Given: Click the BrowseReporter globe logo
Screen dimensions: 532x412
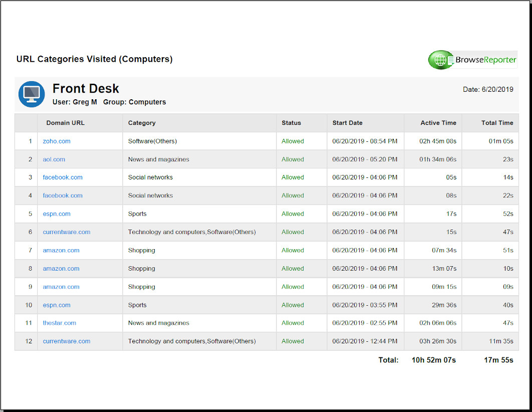Looking at the screenshot, I should click(x=440, y=60).
